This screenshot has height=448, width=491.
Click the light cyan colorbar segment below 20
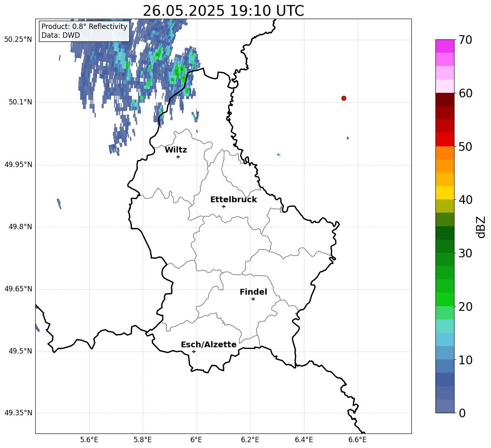(445, 326)
